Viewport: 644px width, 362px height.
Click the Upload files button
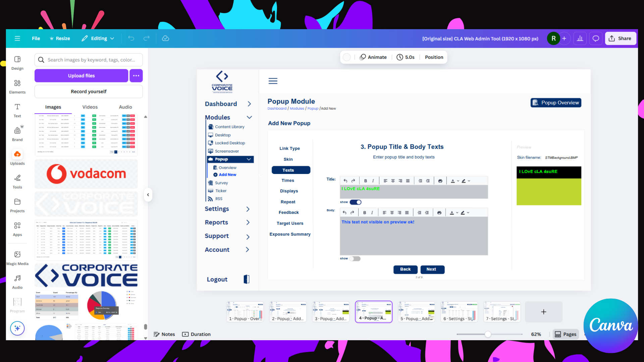click(x=81, y=76)
